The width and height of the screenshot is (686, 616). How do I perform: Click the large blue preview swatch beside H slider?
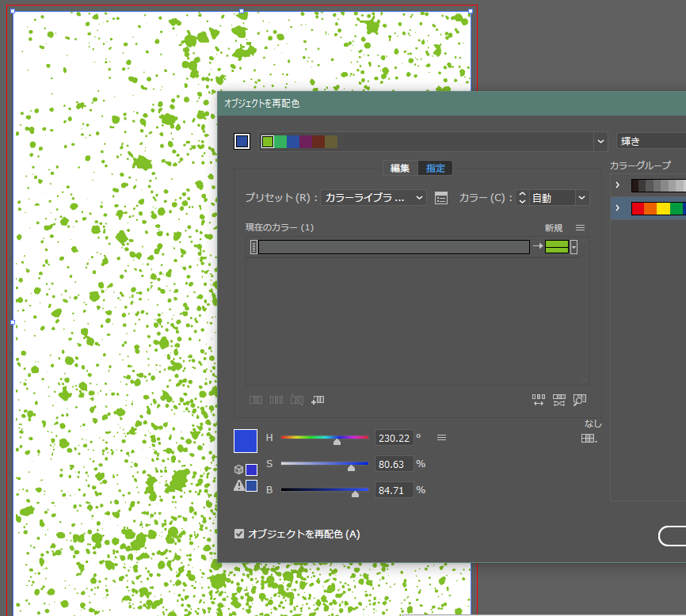coord(246,441)
